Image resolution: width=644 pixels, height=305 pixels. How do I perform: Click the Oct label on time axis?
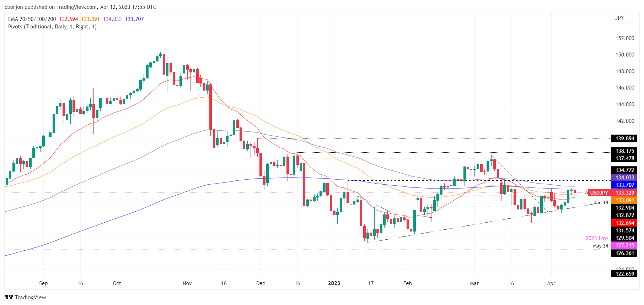tap(117, 283)
